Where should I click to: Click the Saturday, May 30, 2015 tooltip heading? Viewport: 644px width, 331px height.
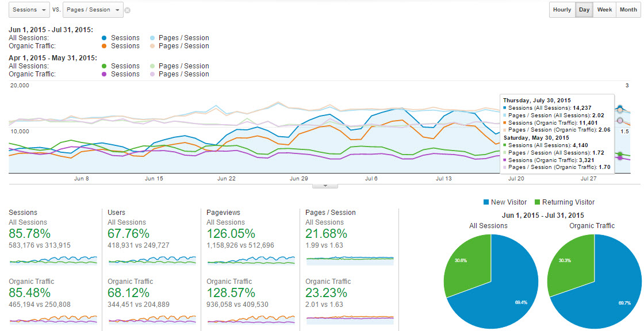(x=536, y=137)
